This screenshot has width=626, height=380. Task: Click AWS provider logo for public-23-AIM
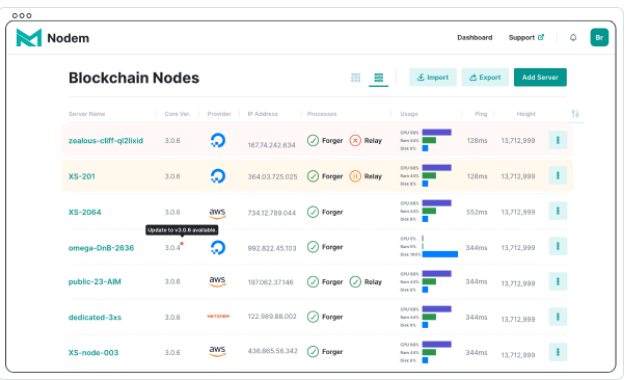(218, 281)
